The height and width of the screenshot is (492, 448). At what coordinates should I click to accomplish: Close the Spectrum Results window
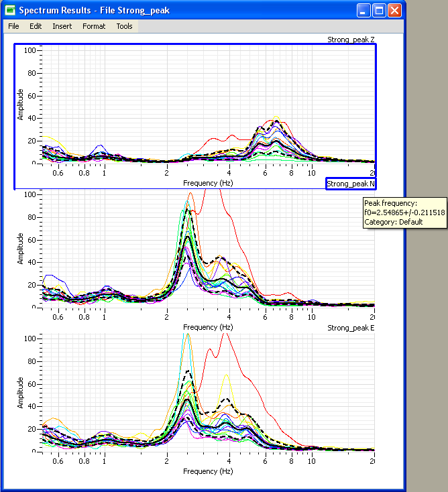[394, 11]
